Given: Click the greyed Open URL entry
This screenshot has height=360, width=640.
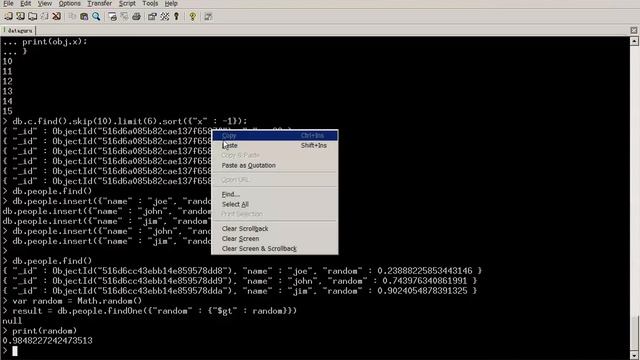Looking at the screenshot, I should [275, 180].
